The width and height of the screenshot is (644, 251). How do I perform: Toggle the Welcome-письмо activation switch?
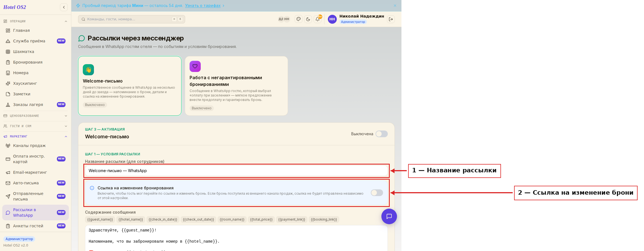pyautogui.click(x=381, y=134)
